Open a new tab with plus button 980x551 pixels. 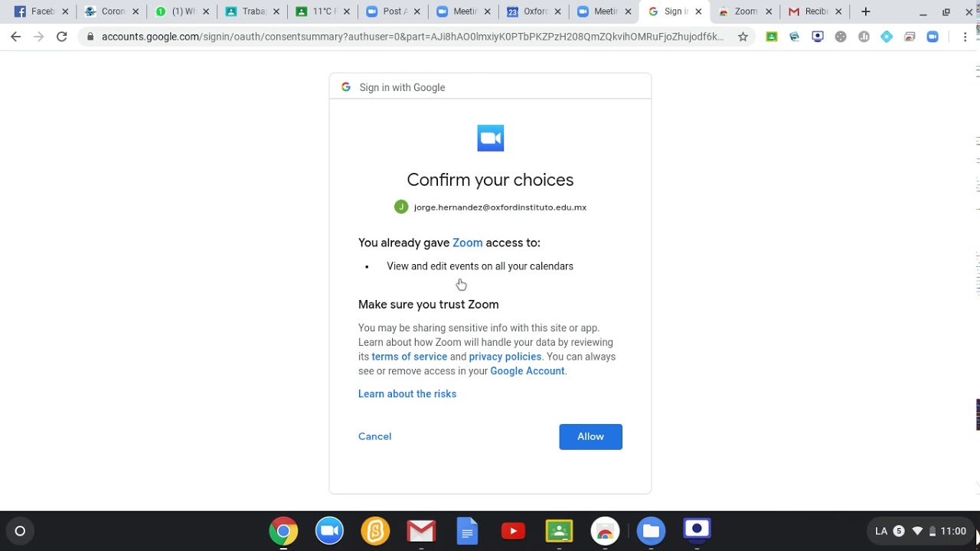[865, 11]
